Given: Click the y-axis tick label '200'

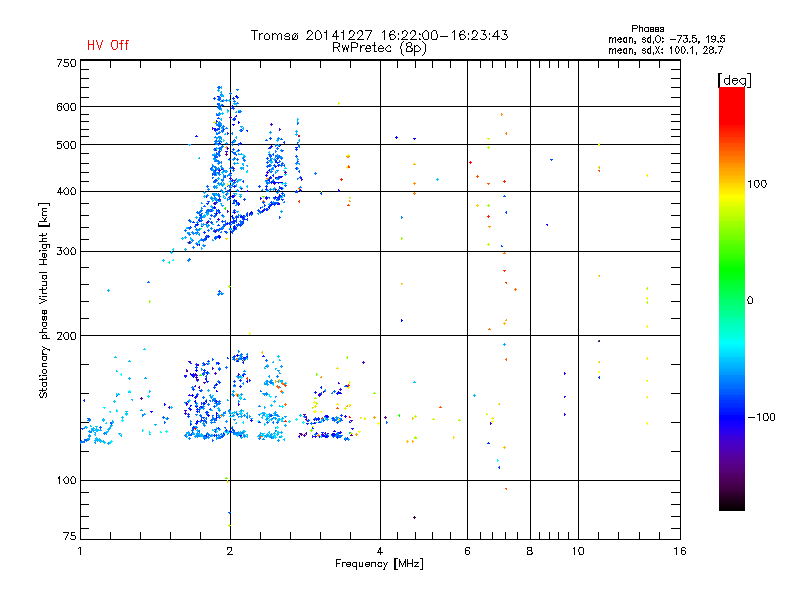Looking at the screenshot, I should click(x=66, y=336).
